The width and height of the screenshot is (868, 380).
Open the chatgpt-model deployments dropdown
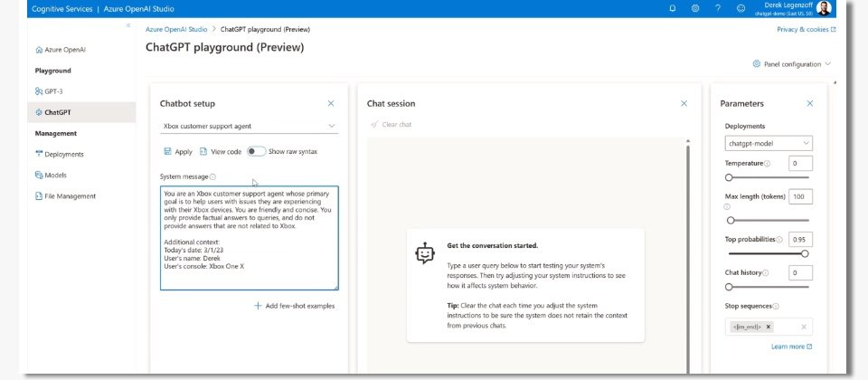769,144
